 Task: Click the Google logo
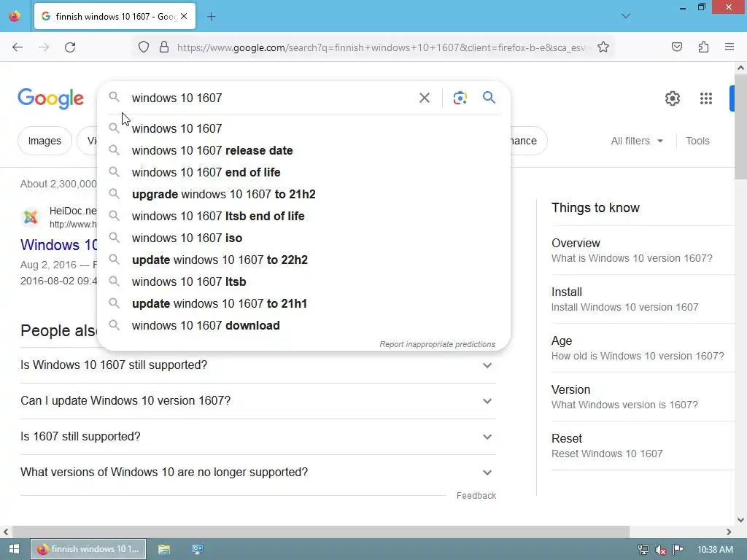tap(50, 98)
